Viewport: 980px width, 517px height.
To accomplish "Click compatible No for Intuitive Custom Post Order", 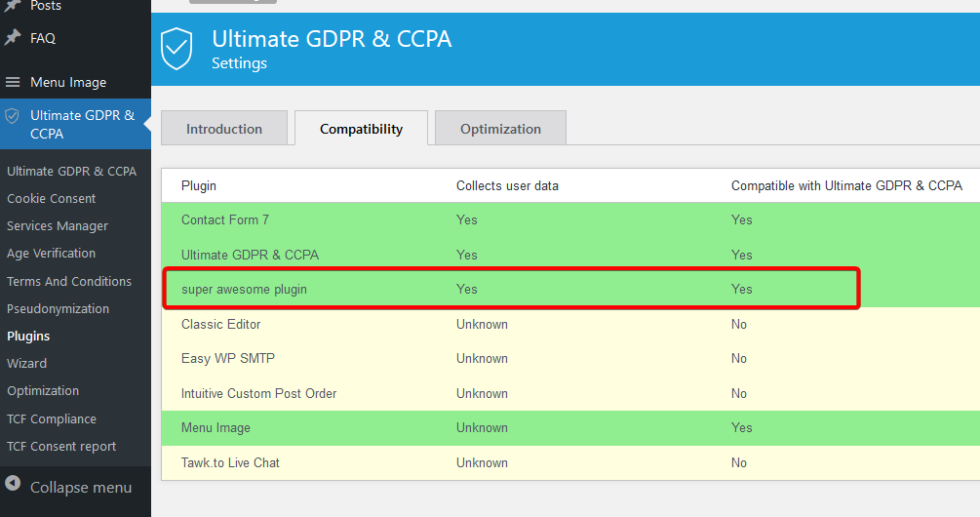I will 739,393.
